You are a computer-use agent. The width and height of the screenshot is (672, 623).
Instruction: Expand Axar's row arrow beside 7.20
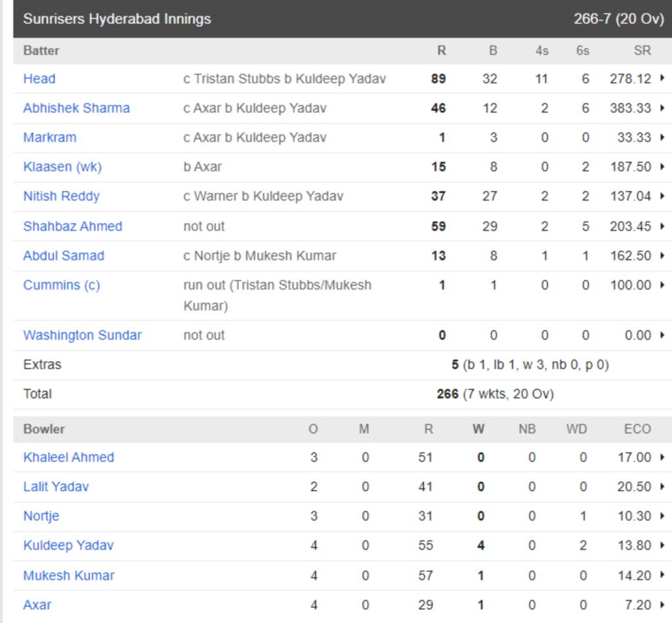coord(662,605)
